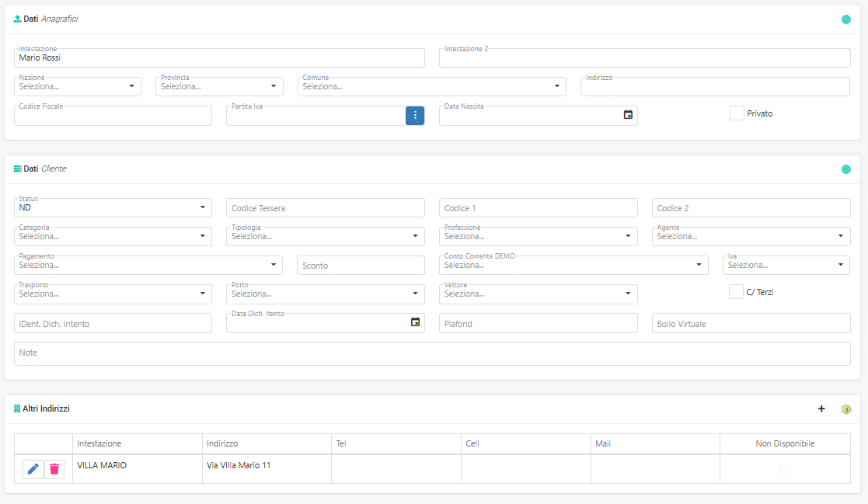868x504 pixels.
Task: Open the Data Dich. Intento calendar icon
Action: click(x=415, y=322)
